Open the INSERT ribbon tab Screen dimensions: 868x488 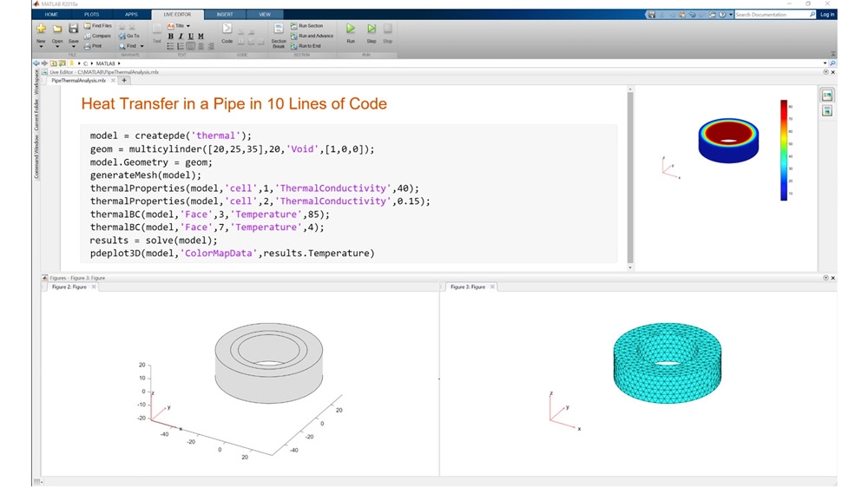(225, 15)
